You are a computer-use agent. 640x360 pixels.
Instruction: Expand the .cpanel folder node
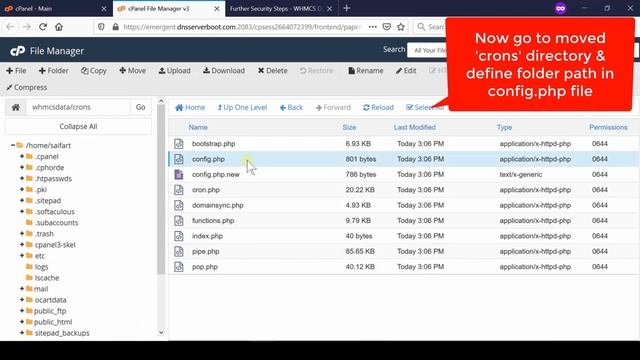tap(22, 156)
